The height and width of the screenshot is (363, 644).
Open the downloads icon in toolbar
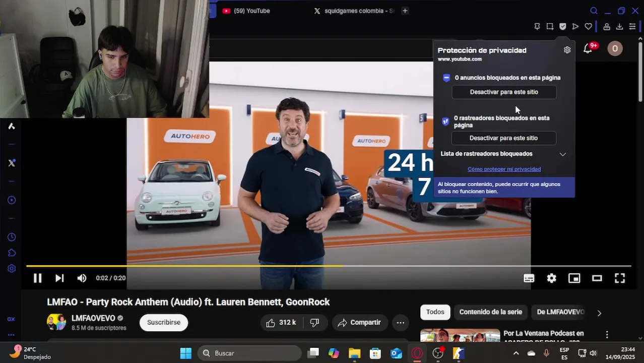[x=620, y=26]
